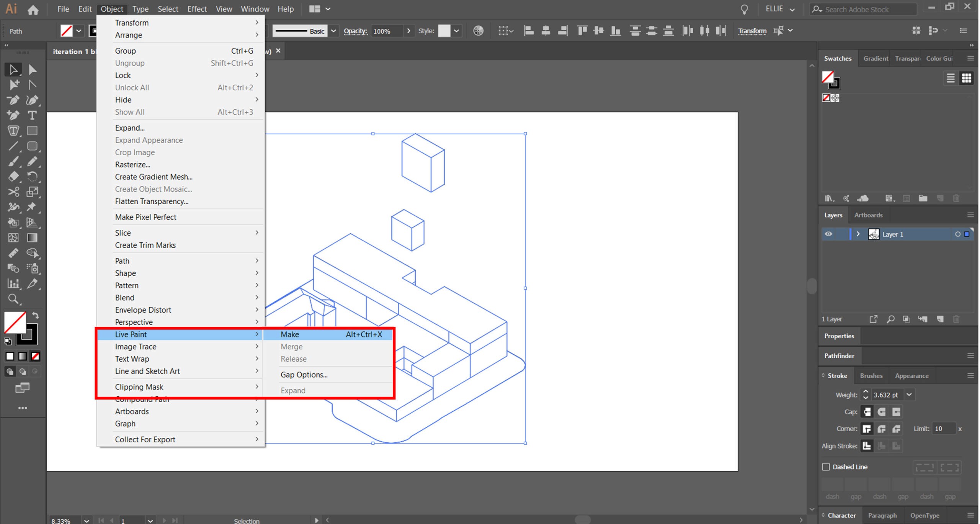Switch swatches panel to list view
Screen dimensions: 980x524
(951, 78)
